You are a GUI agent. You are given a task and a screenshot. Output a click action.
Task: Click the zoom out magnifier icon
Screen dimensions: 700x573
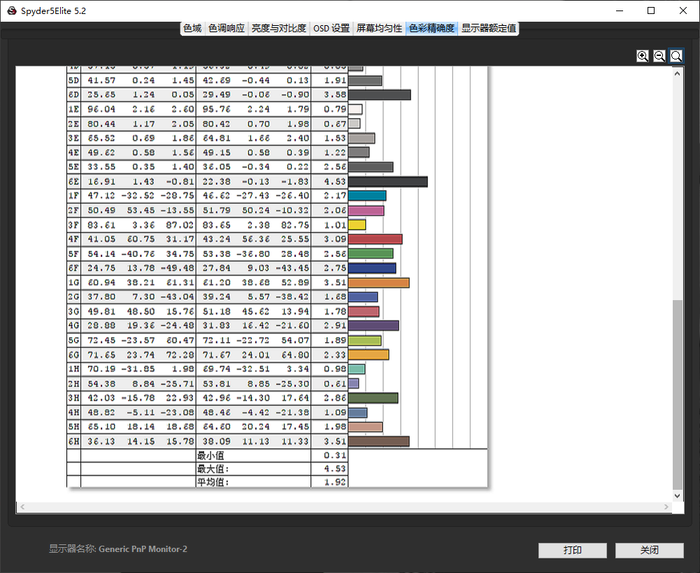click(x=660, y=56)
